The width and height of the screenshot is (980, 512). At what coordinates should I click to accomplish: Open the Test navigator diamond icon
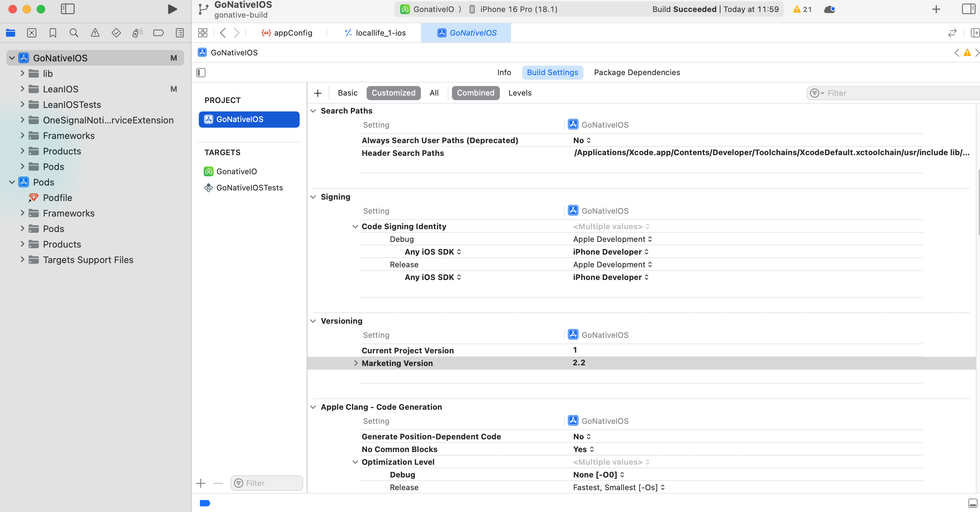pos(116,33)
